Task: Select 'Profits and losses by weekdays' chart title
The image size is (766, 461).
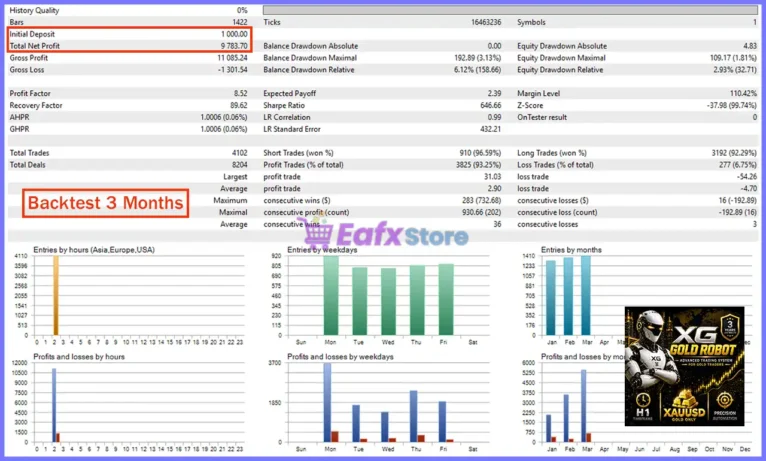Action: (340, 356)
